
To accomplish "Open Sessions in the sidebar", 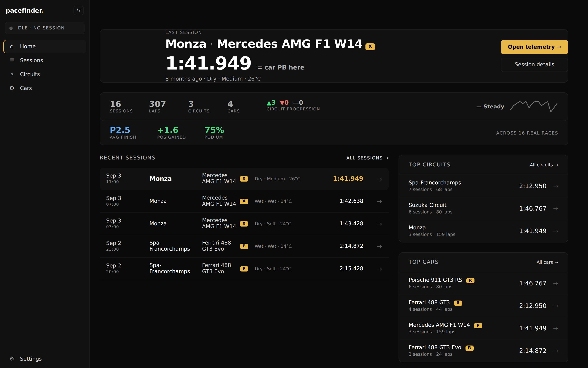I will [x=45, y=60].
